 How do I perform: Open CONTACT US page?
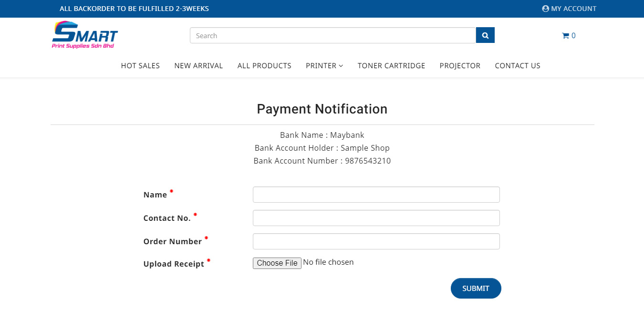click(518, 66)
